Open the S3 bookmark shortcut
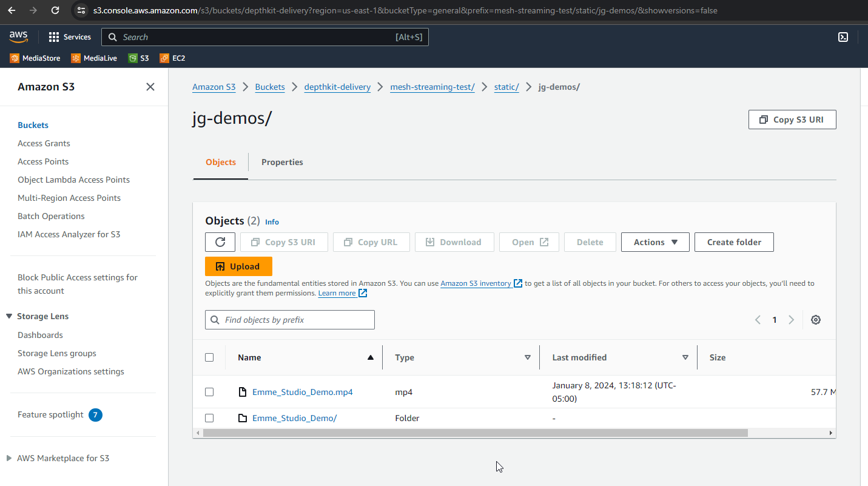This screenshot has width=868, height=486. (x=138, y=58)
